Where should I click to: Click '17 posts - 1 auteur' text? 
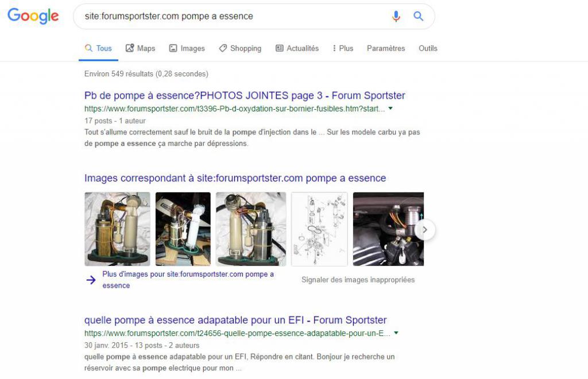pos(115,121)
